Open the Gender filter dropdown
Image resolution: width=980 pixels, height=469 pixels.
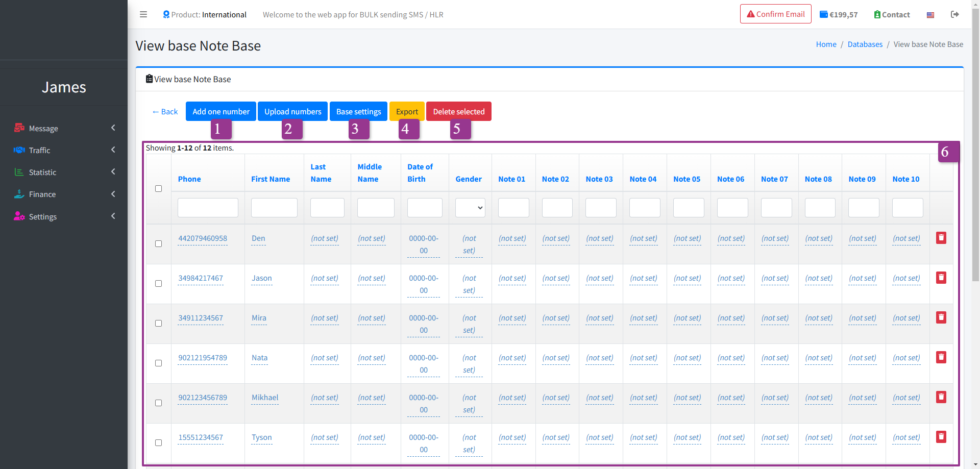470,208
